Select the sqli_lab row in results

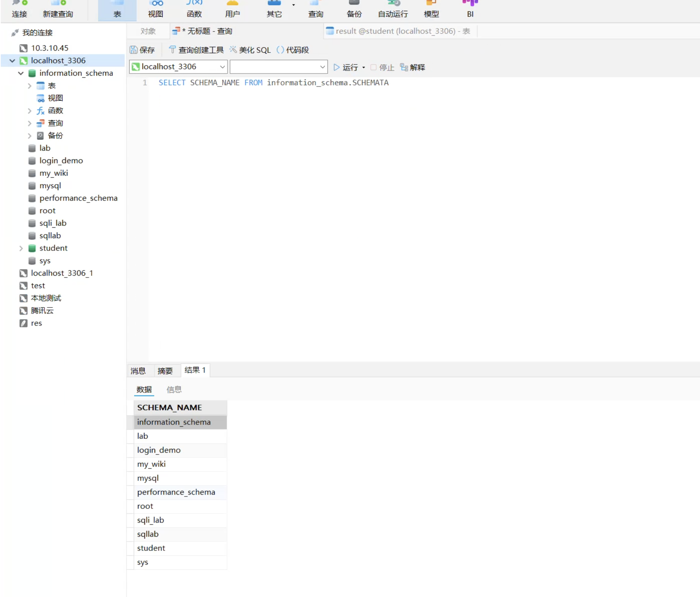tap(151, 520)
